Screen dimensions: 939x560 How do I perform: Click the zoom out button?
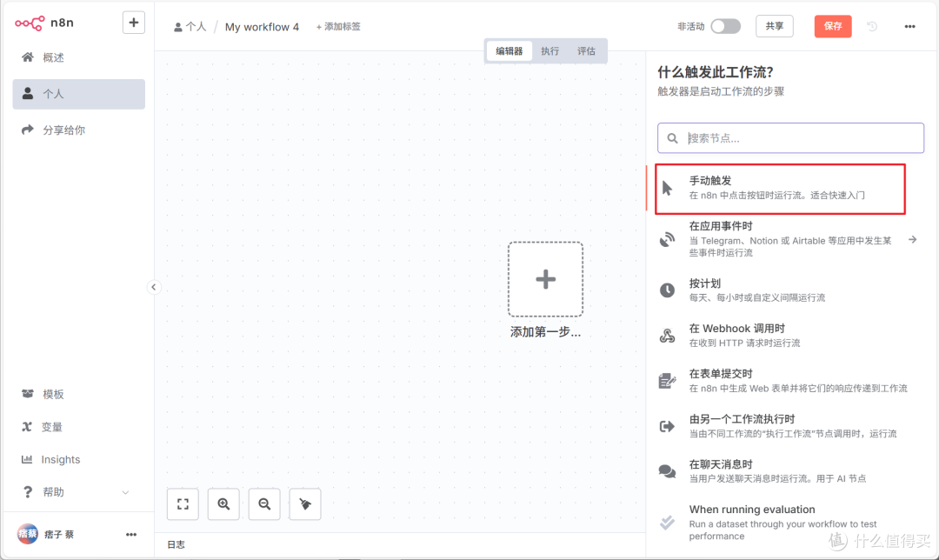point(264,504)
